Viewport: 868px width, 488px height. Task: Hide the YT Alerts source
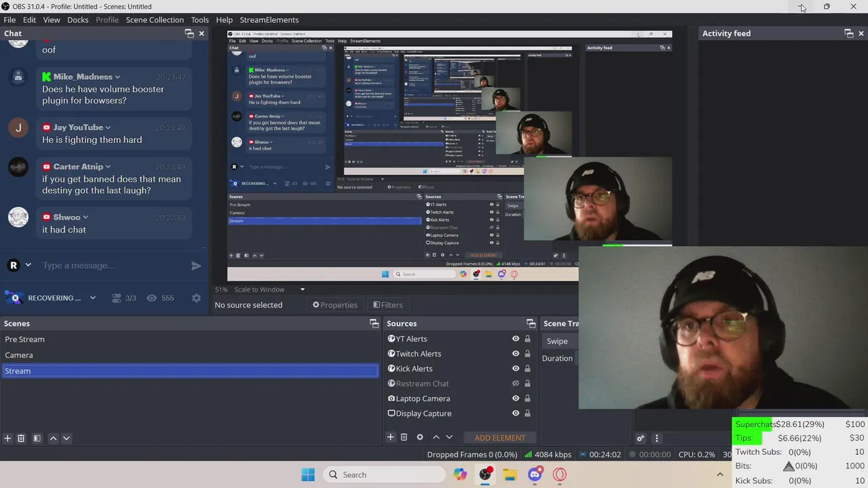[515, 339]
